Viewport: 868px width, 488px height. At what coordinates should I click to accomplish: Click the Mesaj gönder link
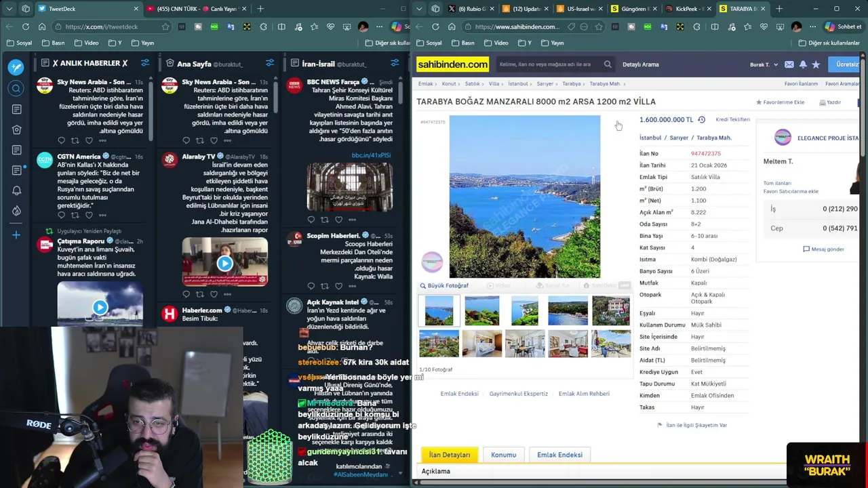point(824,249)
